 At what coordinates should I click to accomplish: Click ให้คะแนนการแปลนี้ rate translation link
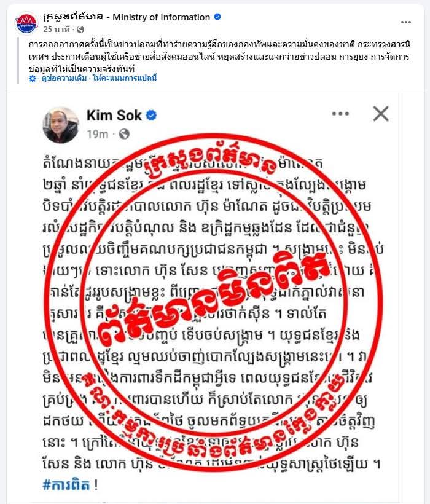click(x=125, y=78)
